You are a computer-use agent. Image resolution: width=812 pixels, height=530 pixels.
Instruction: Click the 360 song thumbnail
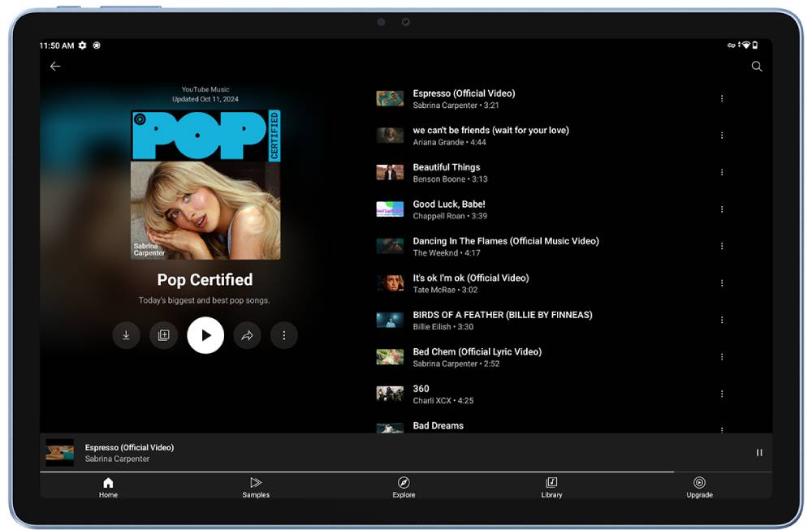(x=390, y=394)
